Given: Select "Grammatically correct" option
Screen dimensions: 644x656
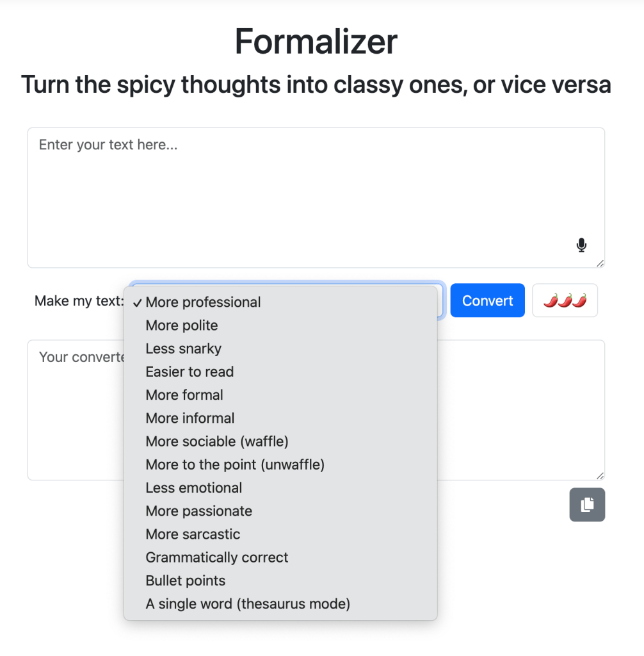Looking at the screenshot, I should coord(217,557).
